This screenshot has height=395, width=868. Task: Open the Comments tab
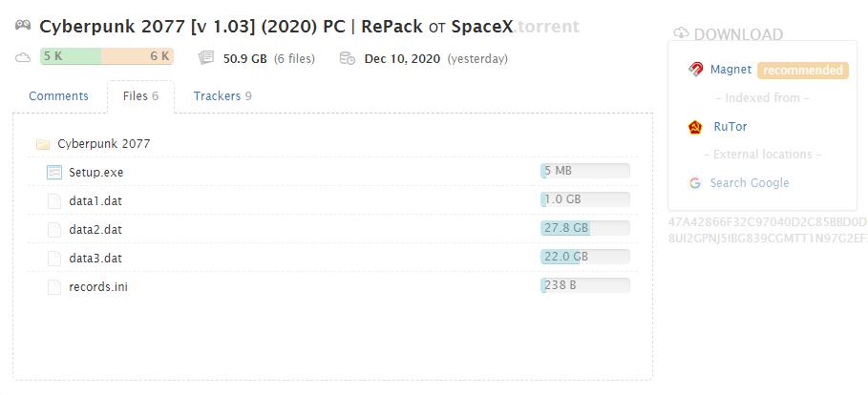[58, 96]
